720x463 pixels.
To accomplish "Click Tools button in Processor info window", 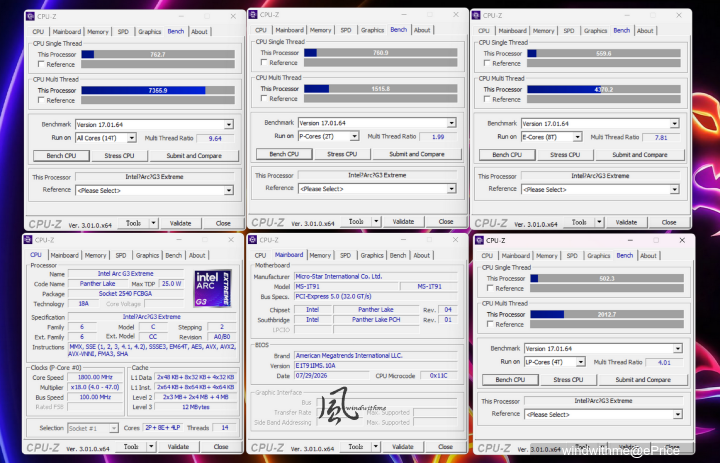I will pos(131,446).
